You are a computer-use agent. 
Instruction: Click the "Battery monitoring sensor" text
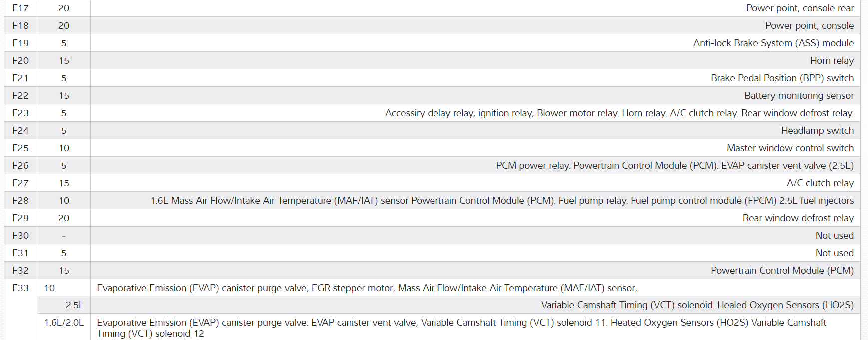click(799, 96)
